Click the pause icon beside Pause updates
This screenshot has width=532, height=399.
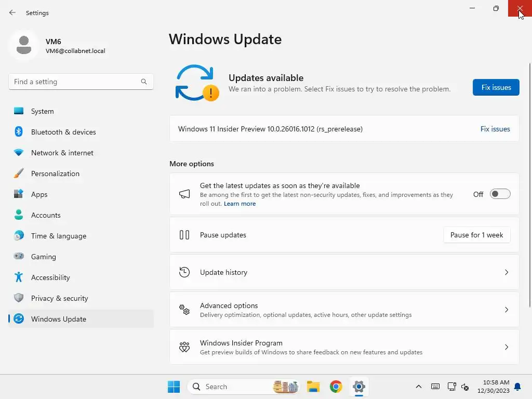(x=184, y=235)
